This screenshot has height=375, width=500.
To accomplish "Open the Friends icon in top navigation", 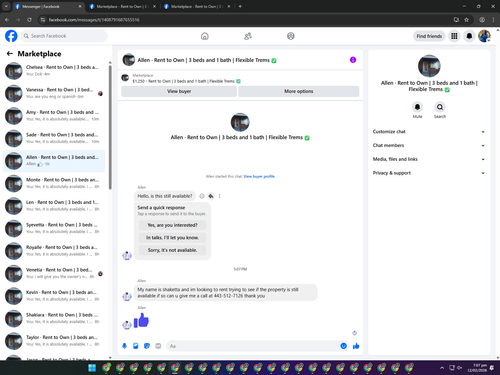I will point(248,36).
